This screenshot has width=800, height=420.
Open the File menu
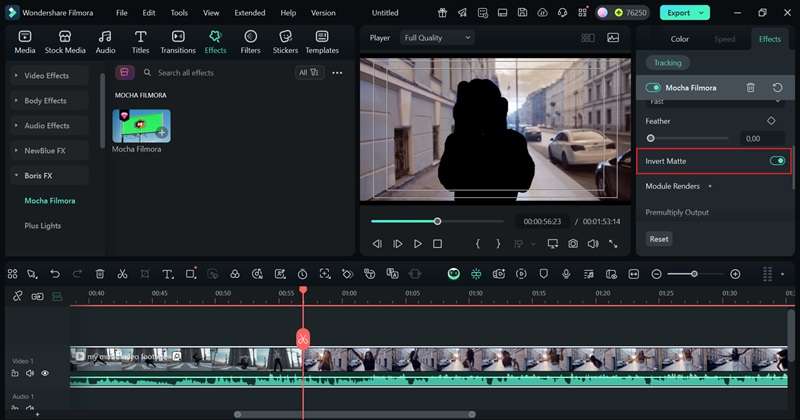tap(121, 13)
